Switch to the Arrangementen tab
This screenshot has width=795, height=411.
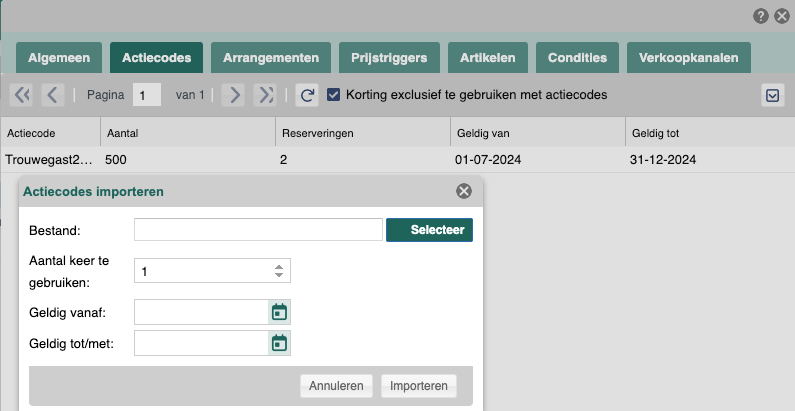point(271,58)
